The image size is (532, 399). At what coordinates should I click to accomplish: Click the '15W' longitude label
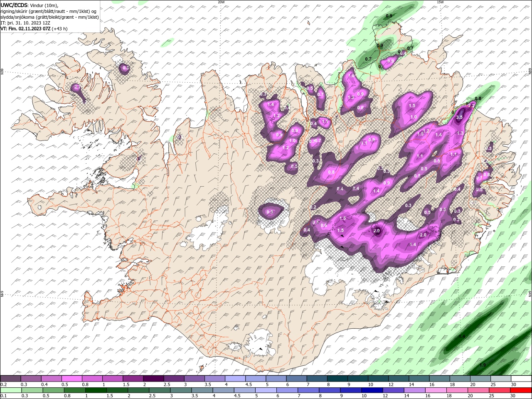pos(440,2)
